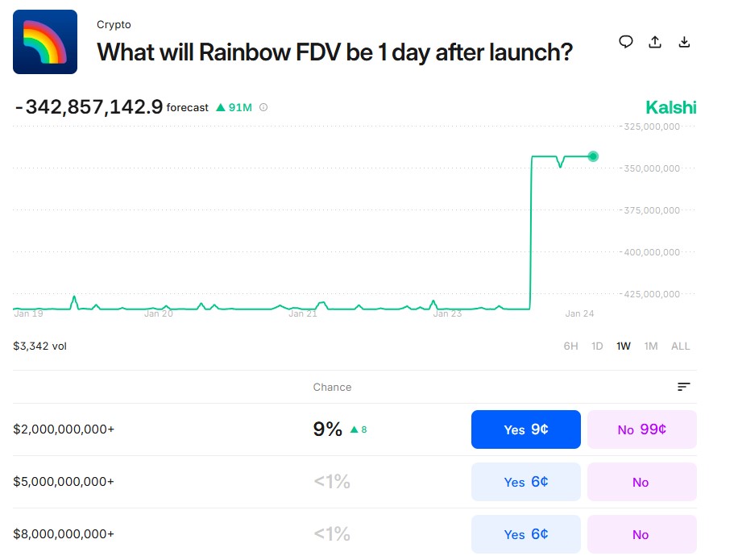Click the comment bubble icon

coord(625,41)
